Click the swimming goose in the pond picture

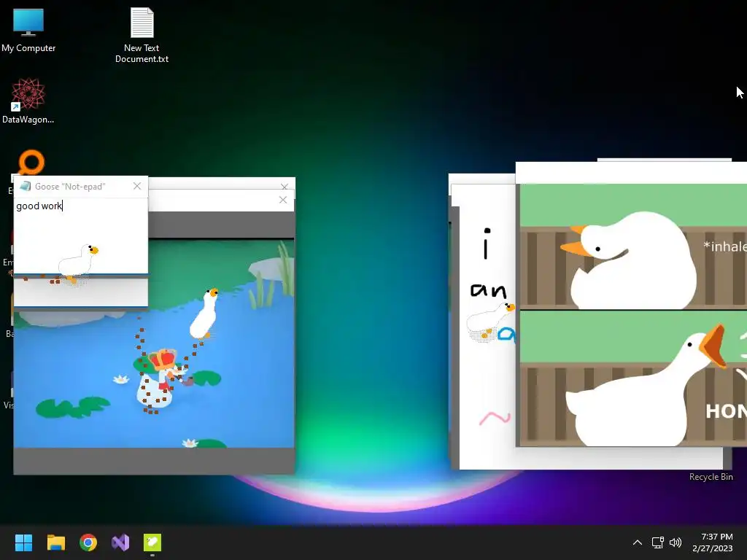[x=204, y=314]
